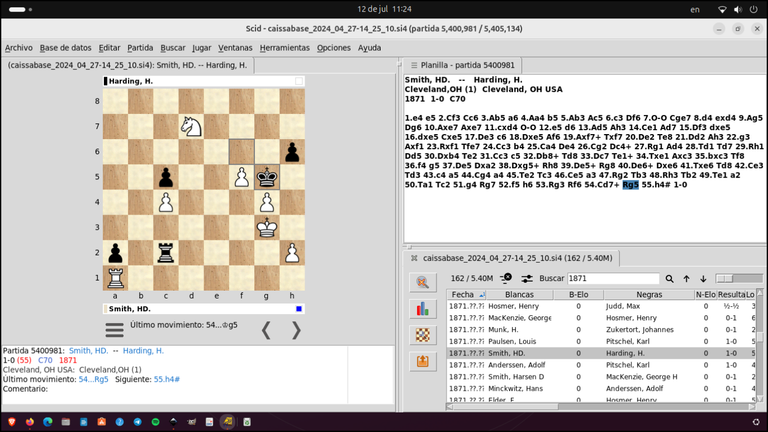Screen dimensions: 768x432
Task: Click the board search chessboard icon
Action: (x=422, y=335)
